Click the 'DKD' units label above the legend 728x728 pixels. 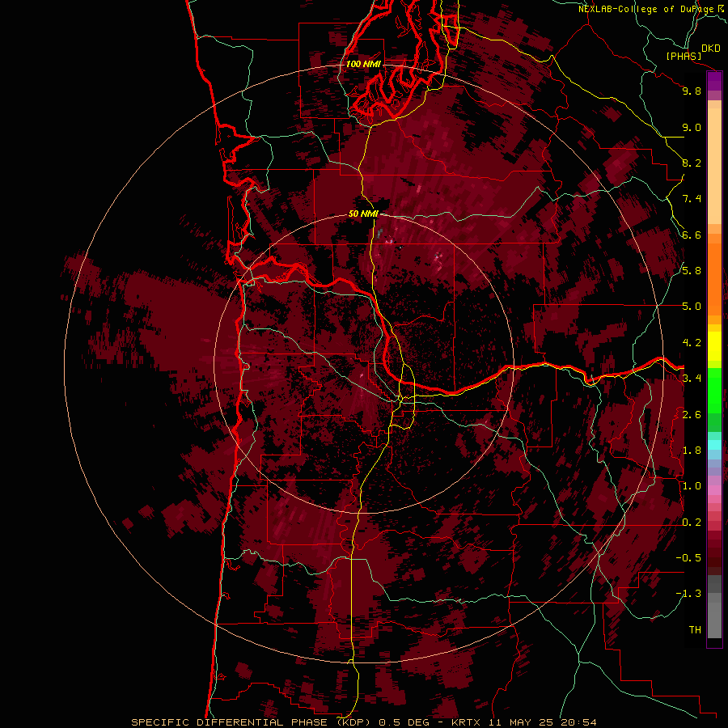[x=710, y=49]
